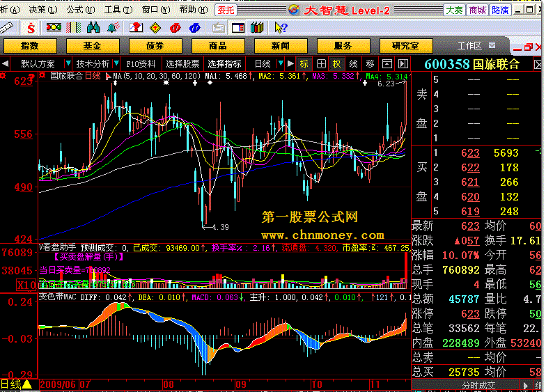Open the 选择股票 tab
The height and width of the screenshot is (392, 546).
182,64
